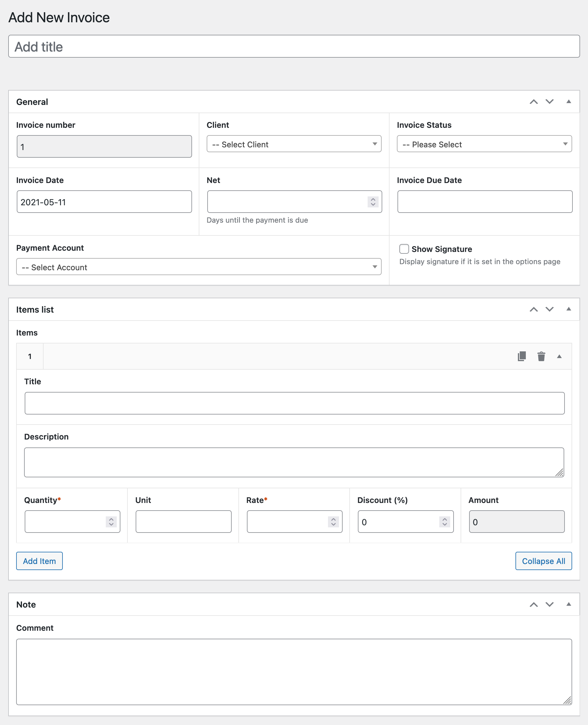588x725 pixels.
Task: Delete item row 1 with trash icon
Action: tap(541, 356)
